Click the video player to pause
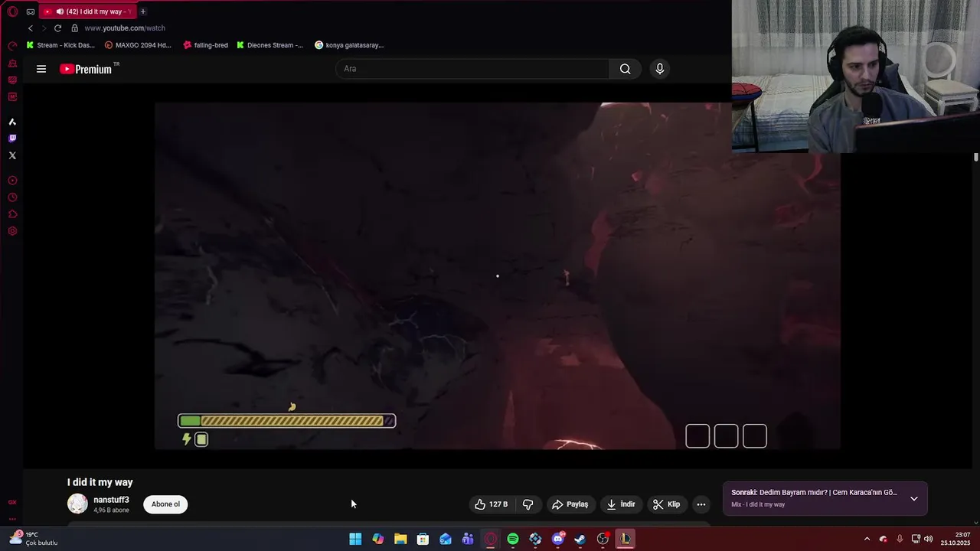The height and width of the screenshot is (551, 980). click(498, 275)
